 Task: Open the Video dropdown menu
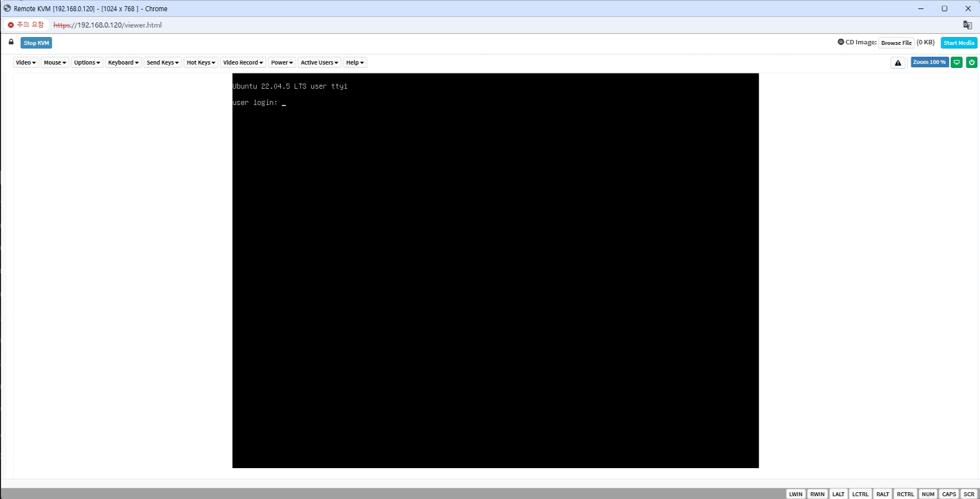coord(26,62)
